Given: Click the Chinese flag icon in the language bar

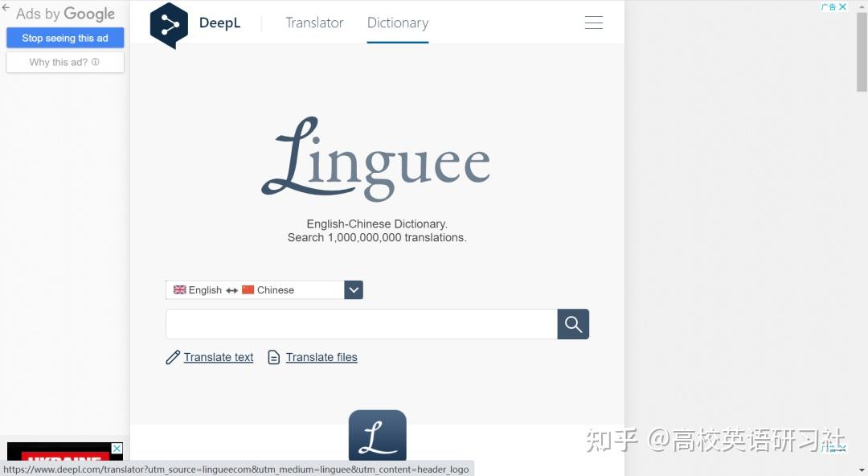Looking at the screenshot, I should (x=247, y=289).
